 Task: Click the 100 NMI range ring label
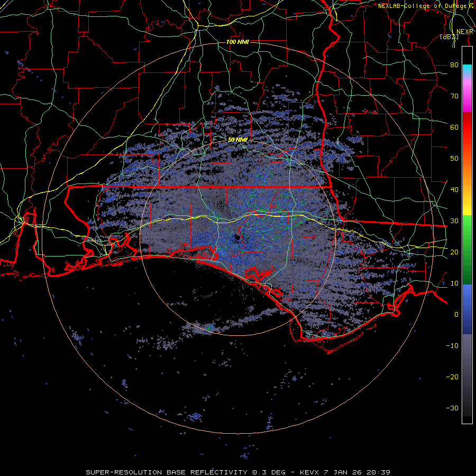[237, 42]
